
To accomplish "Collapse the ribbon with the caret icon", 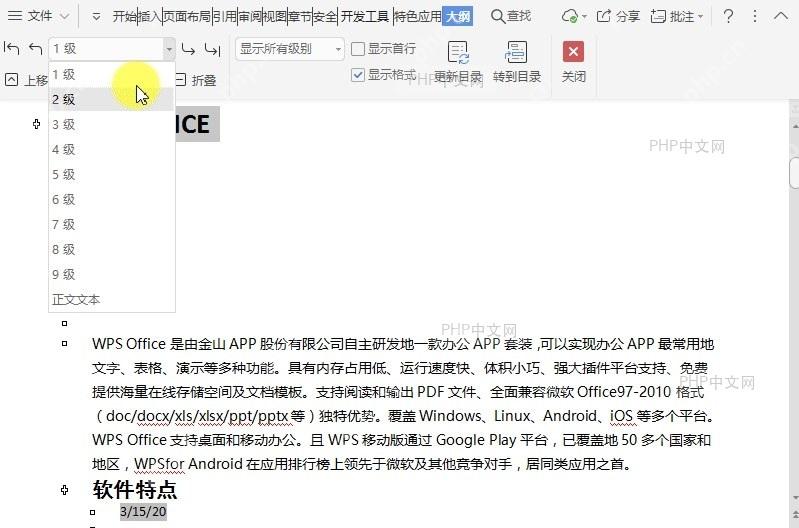I will click(781, 16).
